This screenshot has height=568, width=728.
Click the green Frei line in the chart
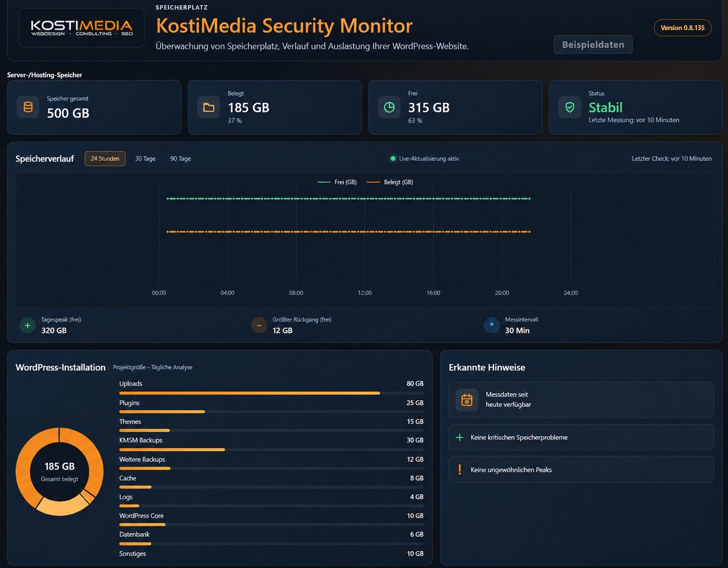pyautogui.click(x=349, y=198)
